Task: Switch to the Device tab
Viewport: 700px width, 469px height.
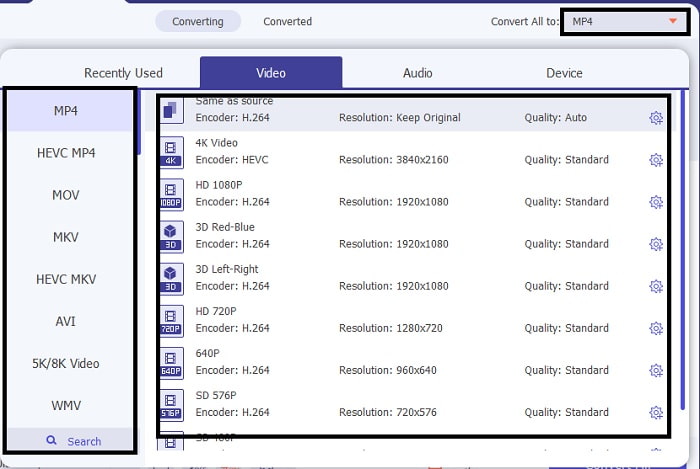Action: [x=564, y=73]
